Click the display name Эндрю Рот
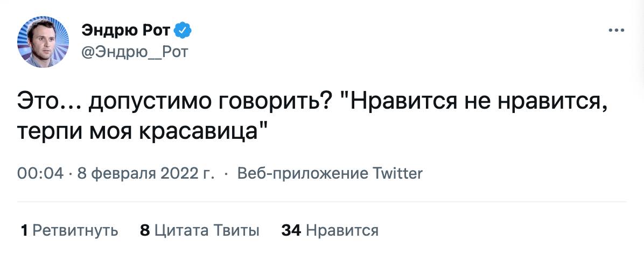 127,31
